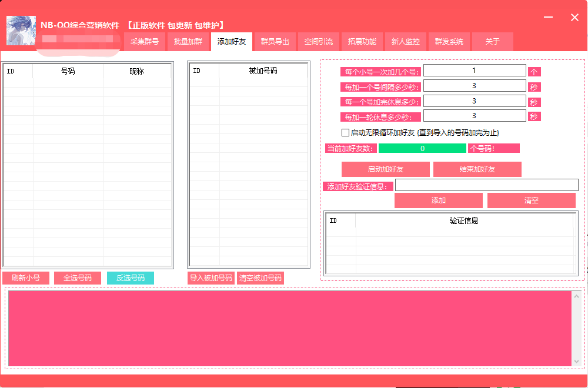Viewport: 588px width, 388px height.
Task: Click the 刷新小号 button
Action: click(x=26, y=278)
